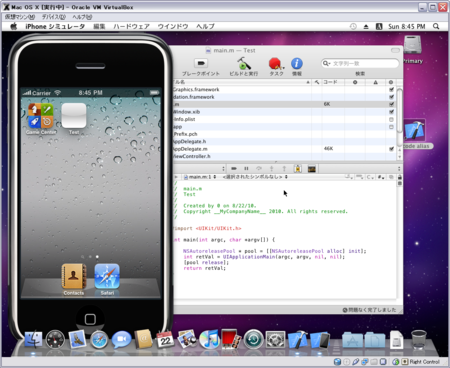The width and height of the screenshot is (450, 368).
Task: Open the console icon in debugger bar
Action: pyautogui.click(x=312, y=169)
